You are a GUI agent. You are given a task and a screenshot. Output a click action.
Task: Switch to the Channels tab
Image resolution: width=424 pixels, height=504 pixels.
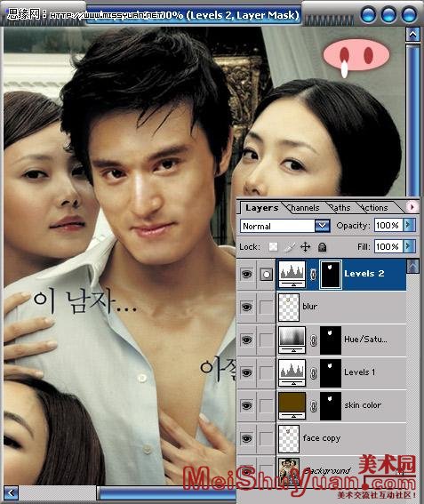point(303,208)
